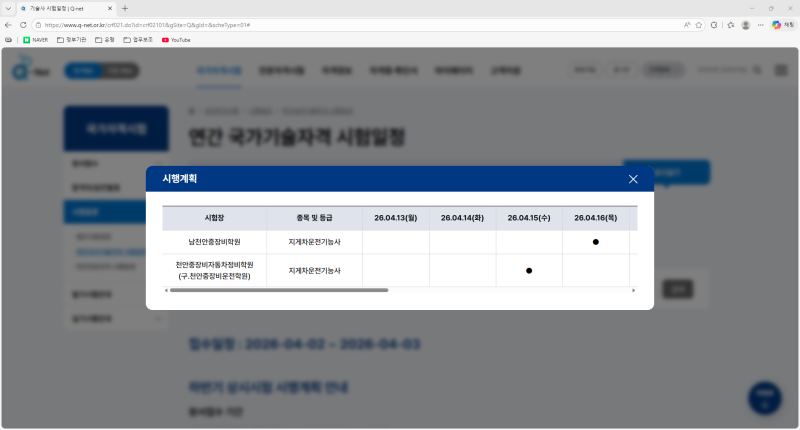Click the dialog's horizontal scrollbar thumb
Screen dimensions: 800x430
coord(279,290)
